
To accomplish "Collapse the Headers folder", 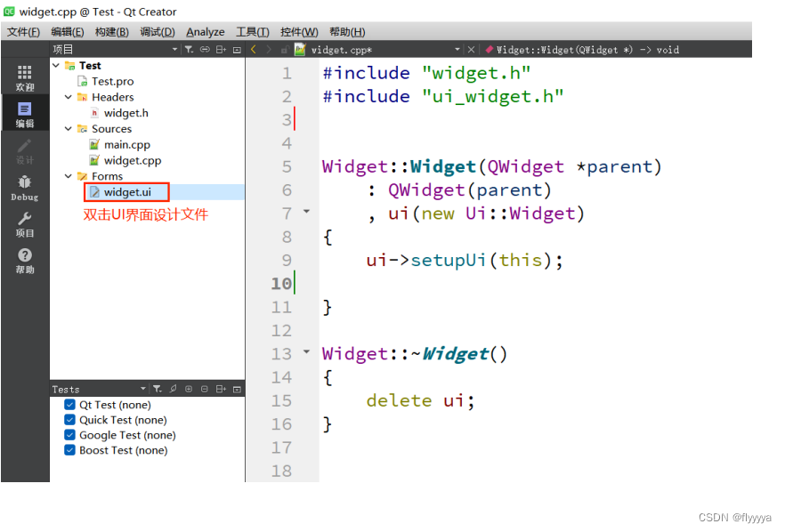I will [68, 97].
